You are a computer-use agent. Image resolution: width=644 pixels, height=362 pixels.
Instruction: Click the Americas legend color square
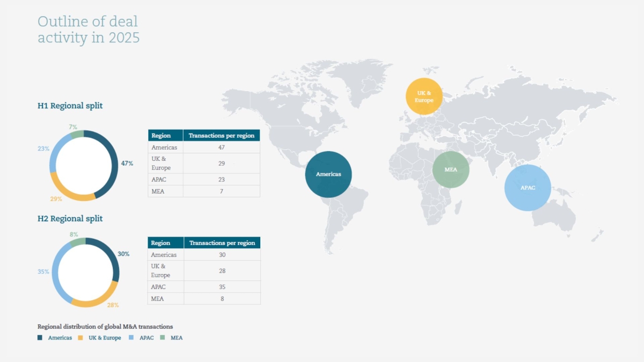(x=40, y=338)
